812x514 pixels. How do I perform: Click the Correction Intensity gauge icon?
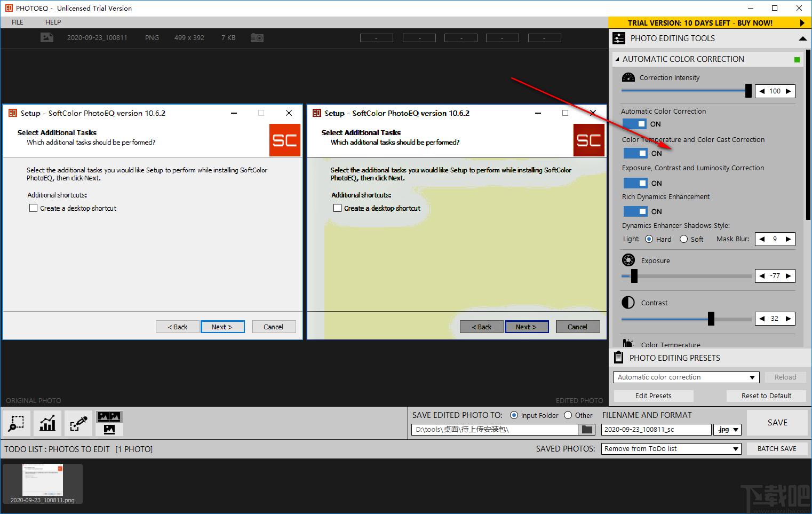(x=628, y=77)
